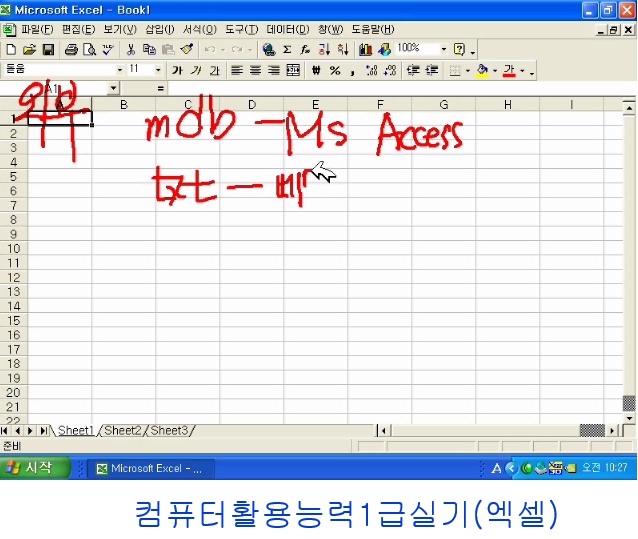Open the 파일(F) menu
This screenshot has height=539, width=638.
(x=37, y=29)
